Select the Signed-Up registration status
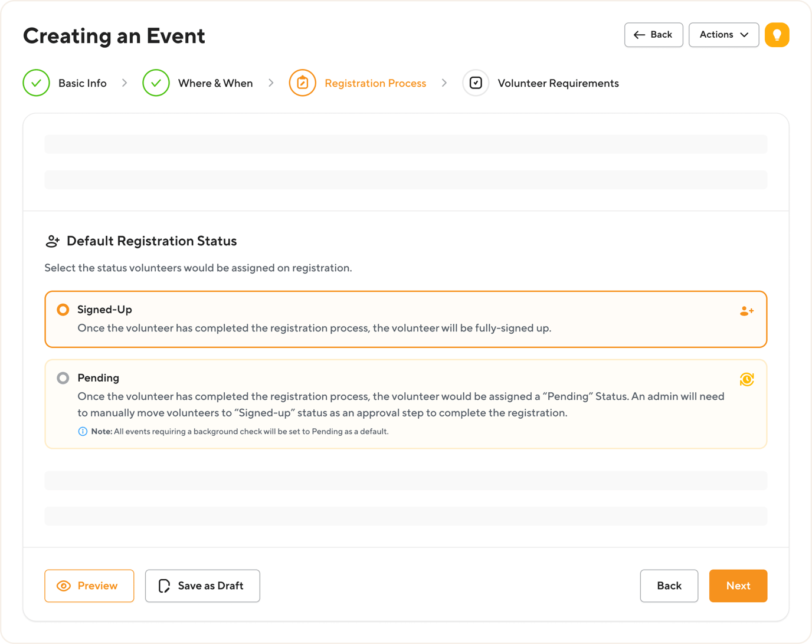Viewport: 812px width, 644px height. [63, 309]
